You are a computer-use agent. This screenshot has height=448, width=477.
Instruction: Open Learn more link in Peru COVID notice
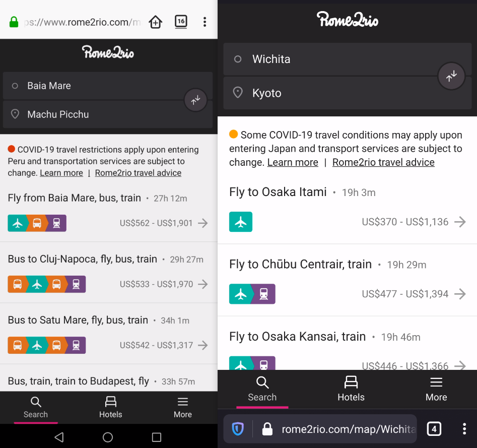click(61, 173)
